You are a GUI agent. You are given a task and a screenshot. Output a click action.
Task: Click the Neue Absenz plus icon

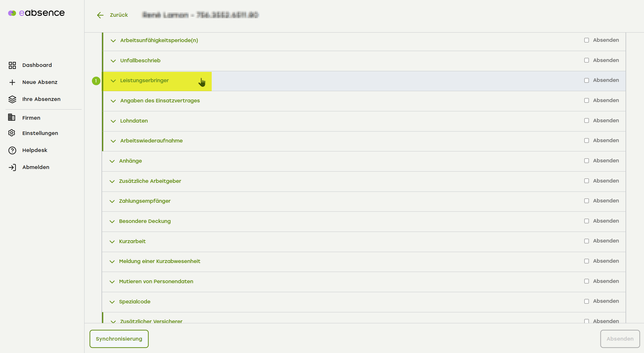pyautogui.click(x=12, y=82)
